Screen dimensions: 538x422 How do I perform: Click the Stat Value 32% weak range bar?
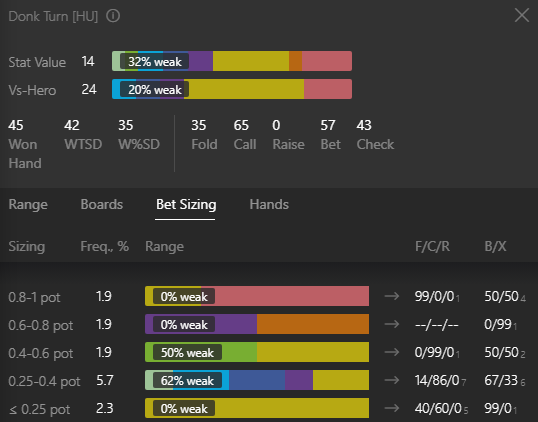(232, 61)
